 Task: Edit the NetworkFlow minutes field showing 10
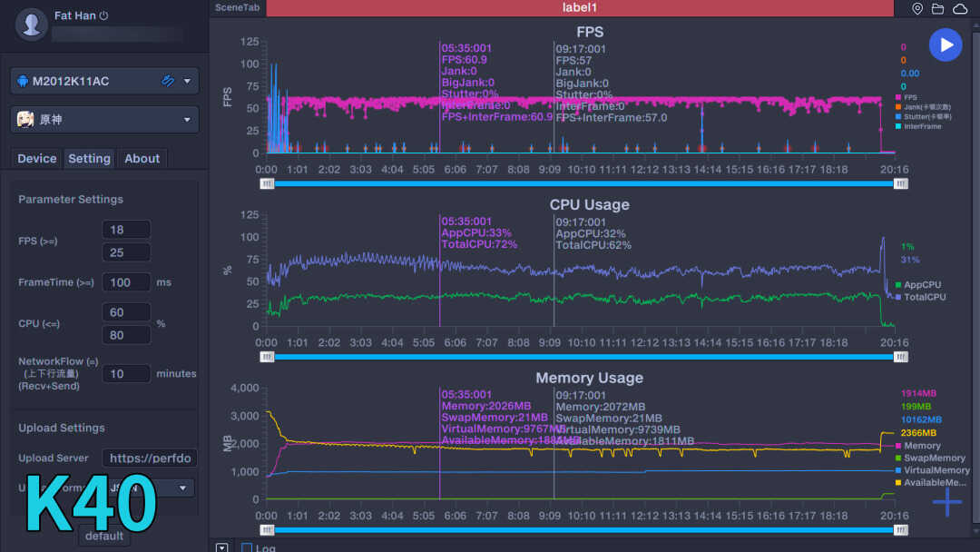[x=126, y=374]
